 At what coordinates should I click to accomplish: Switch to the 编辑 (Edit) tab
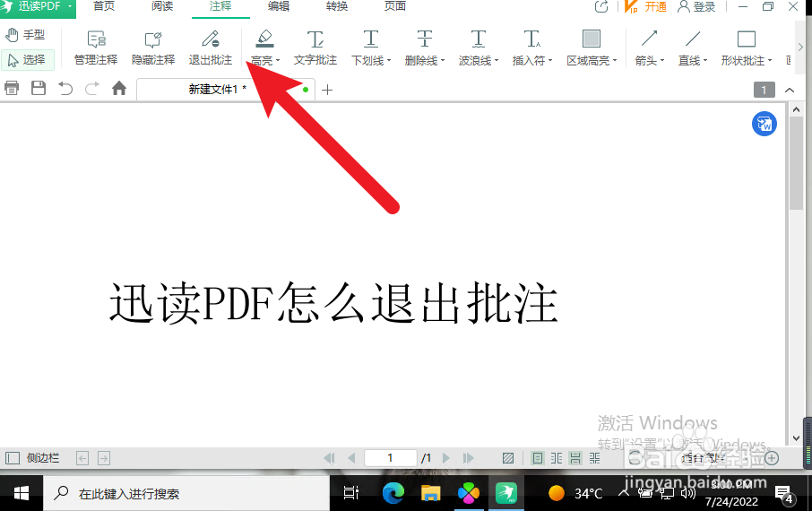pos(279,6)
